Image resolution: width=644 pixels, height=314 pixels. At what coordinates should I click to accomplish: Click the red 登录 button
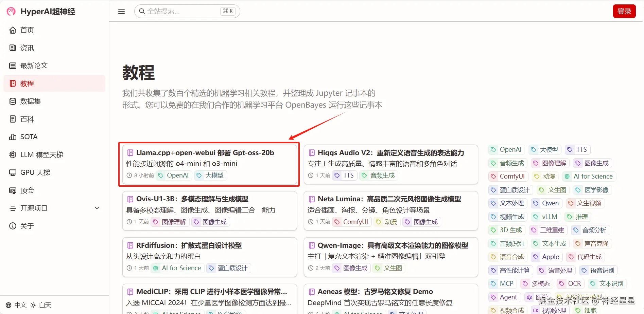pyautogui.click(x=624, y=11)
